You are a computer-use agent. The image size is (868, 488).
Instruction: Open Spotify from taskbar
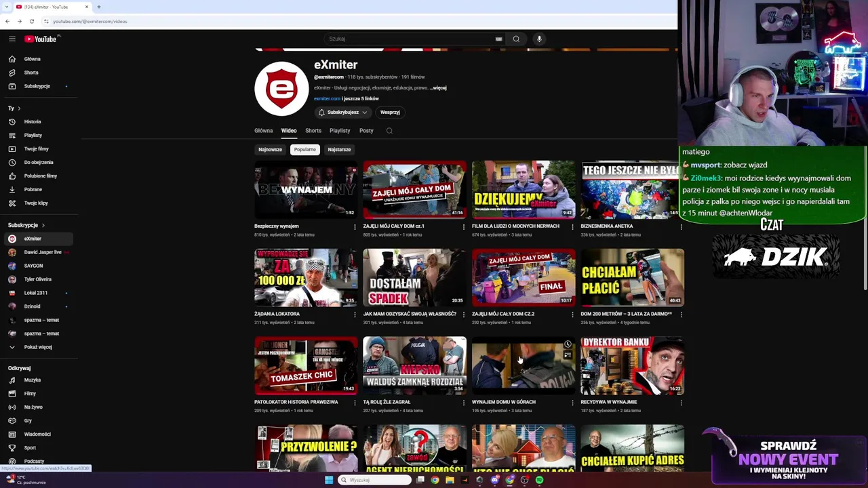pos(539,480)
